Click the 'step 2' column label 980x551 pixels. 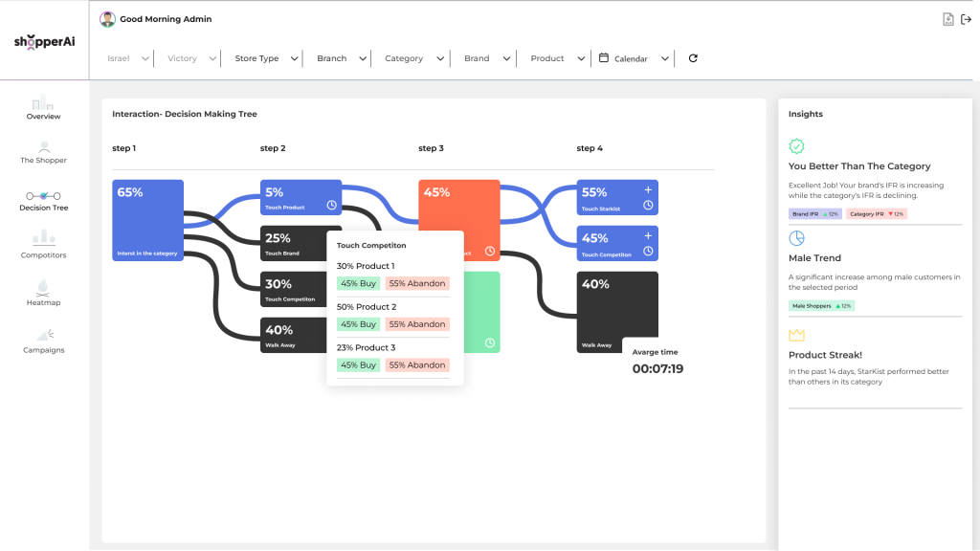coord(273,148)
